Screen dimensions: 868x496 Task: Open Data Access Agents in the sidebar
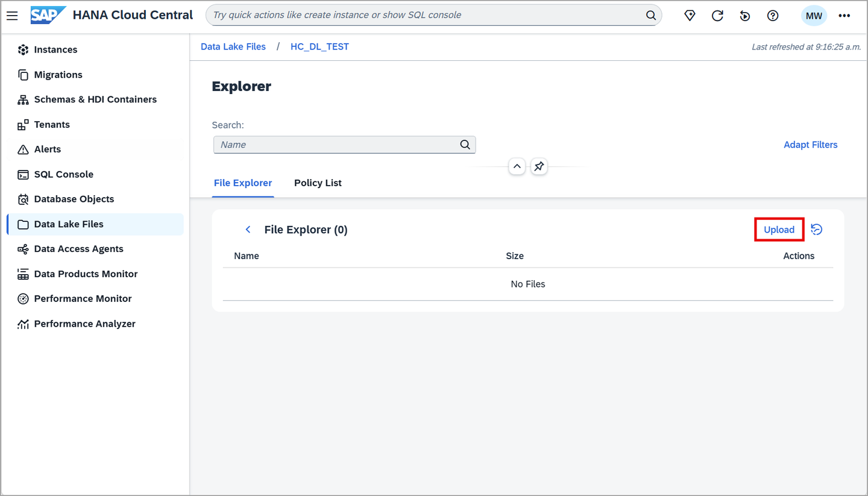coord(95,249)
